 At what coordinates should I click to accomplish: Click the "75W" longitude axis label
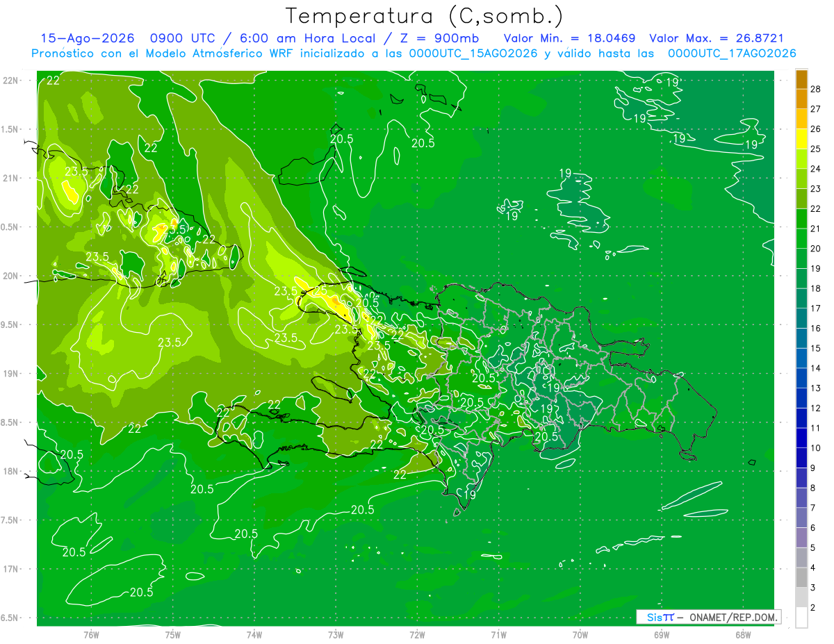click(x=173, y=634)
